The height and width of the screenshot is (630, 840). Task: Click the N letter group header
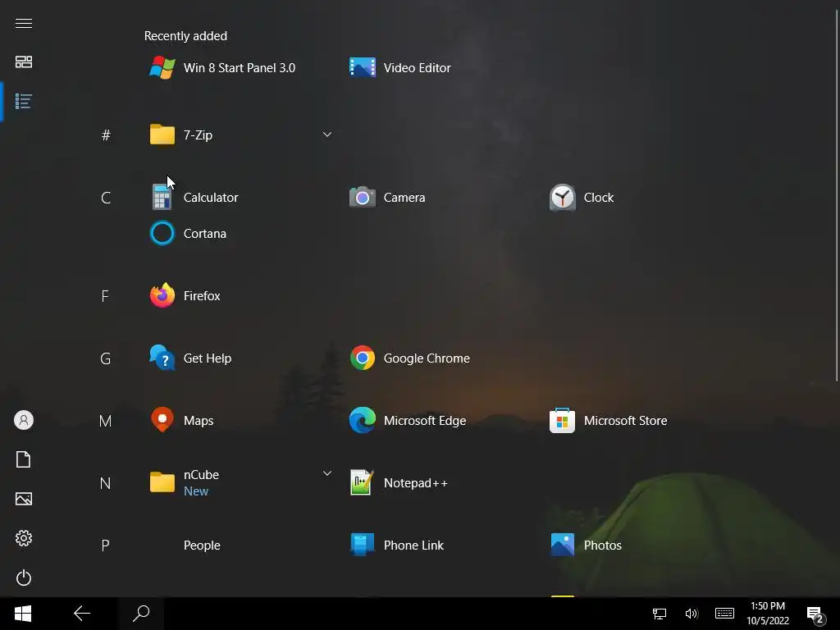pyautogui.click(x=106, y=482)
